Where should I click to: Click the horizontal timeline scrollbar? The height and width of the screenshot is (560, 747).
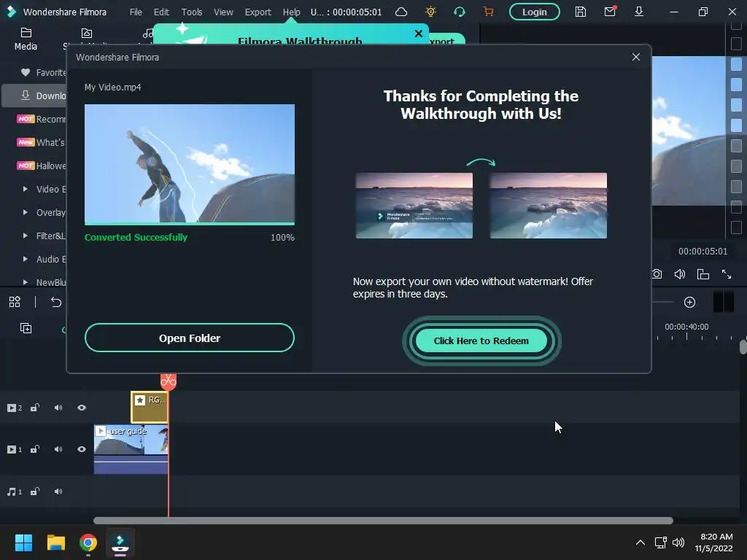(x=383, y=521)
